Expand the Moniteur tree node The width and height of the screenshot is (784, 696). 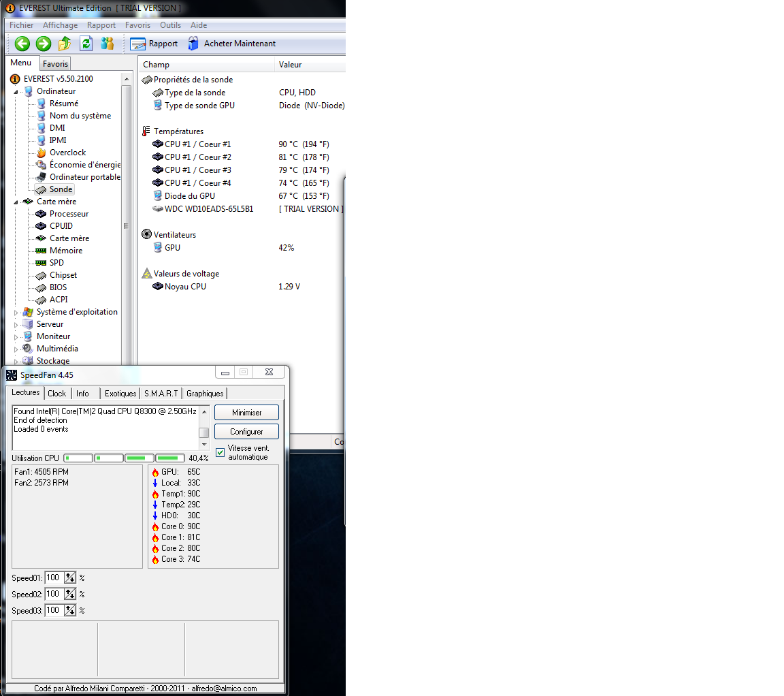[16, 336]
